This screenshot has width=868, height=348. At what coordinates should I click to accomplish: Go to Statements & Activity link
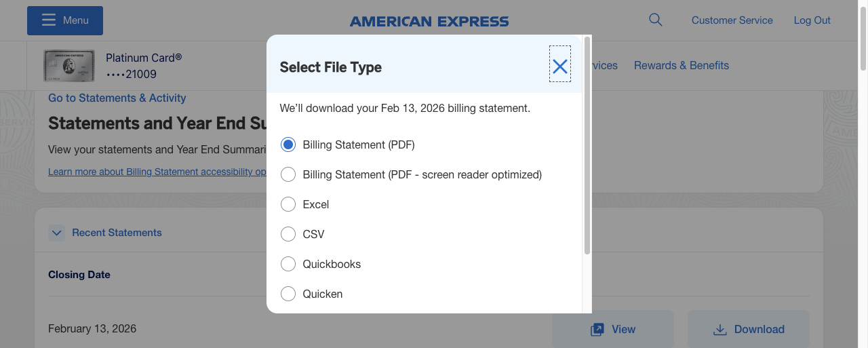click(x=117, y=98)
